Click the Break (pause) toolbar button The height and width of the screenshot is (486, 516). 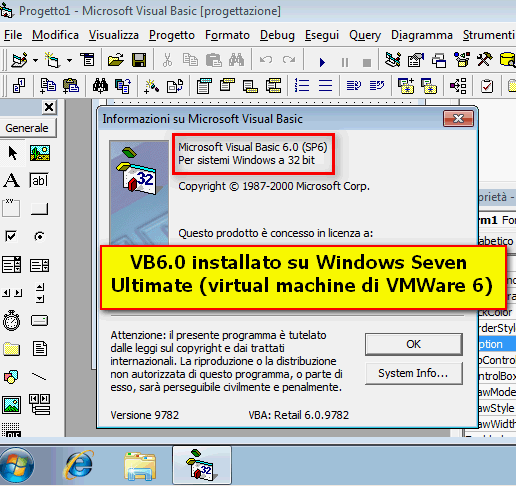tap(345, 62)
